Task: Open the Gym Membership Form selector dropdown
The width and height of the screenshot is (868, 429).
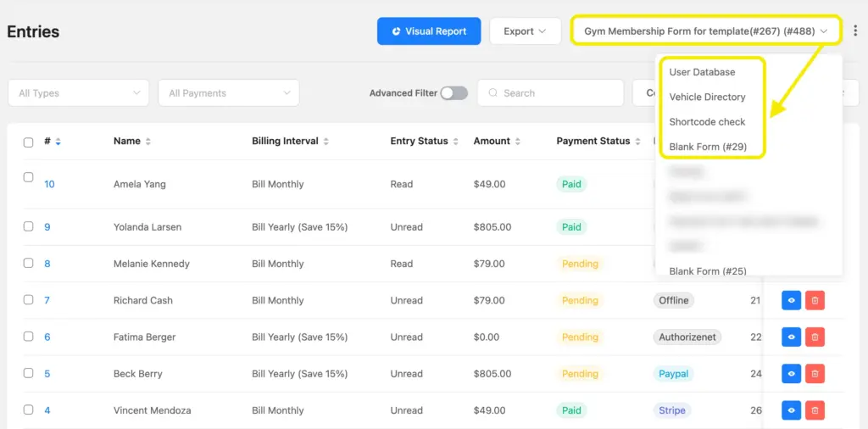Action: pos(705,31)
